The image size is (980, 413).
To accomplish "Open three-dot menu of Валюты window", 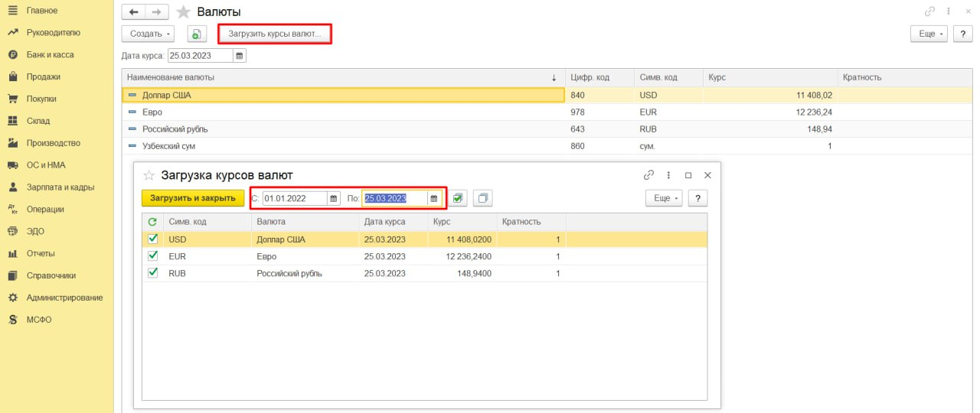I will [949, 11].
